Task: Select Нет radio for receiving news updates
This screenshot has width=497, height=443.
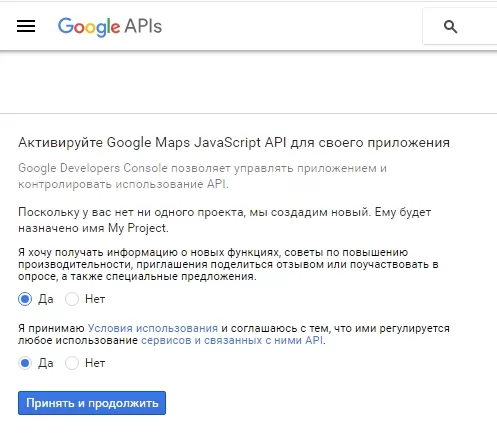Action: (x=72, y=299)
